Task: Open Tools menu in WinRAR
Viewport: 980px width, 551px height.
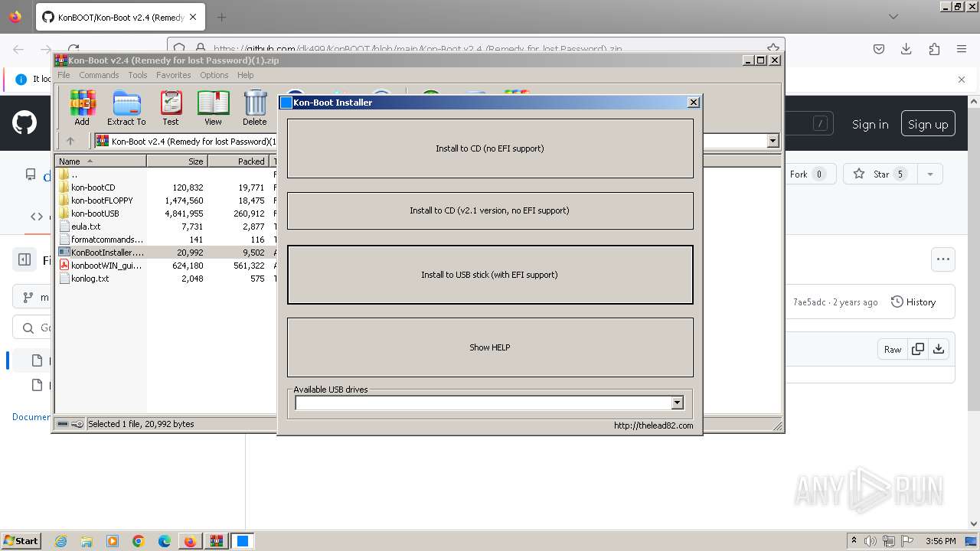Action: (138, 75)
